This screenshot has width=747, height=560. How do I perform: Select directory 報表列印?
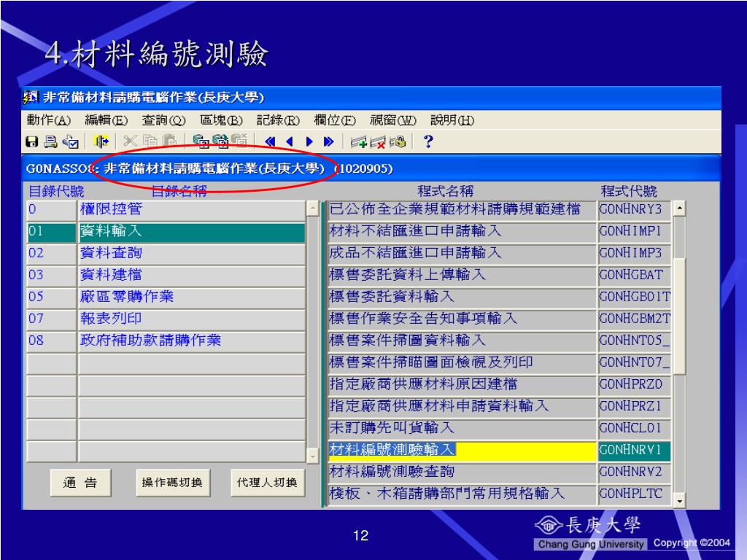191,319
